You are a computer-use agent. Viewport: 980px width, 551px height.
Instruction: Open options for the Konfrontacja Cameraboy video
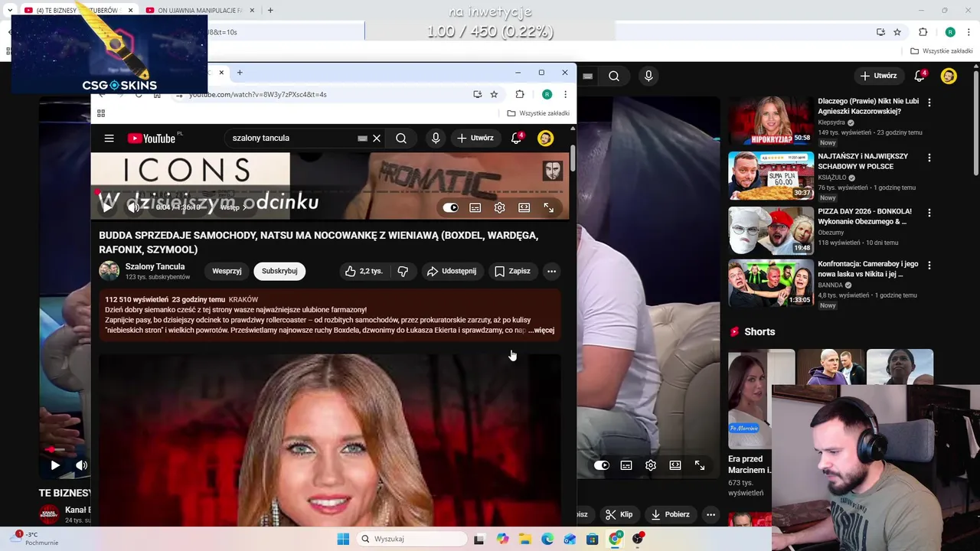[x=929, y=266]
